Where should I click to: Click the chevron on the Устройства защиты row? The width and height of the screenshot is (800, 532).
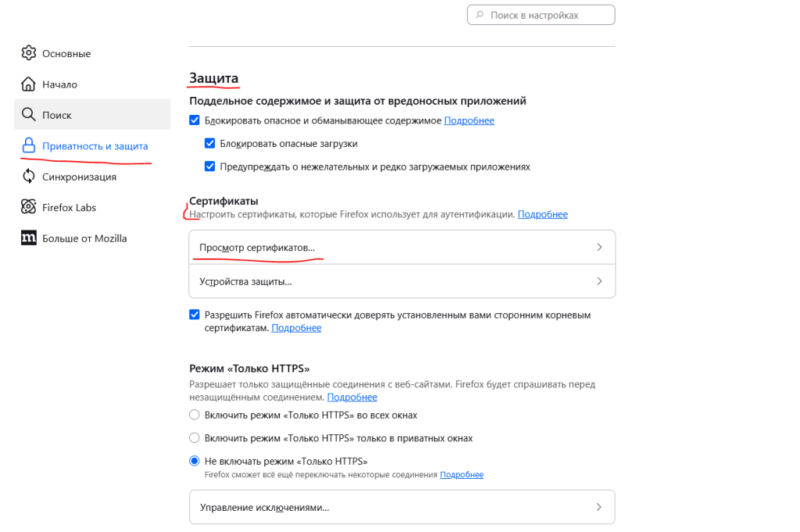599,281
